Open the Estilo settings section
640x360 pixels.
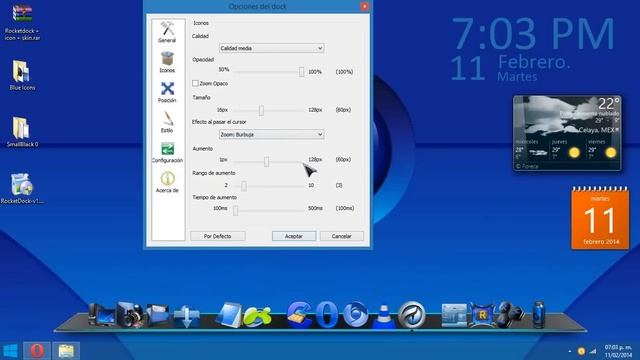pyautogui.click(x=167, y=122)
